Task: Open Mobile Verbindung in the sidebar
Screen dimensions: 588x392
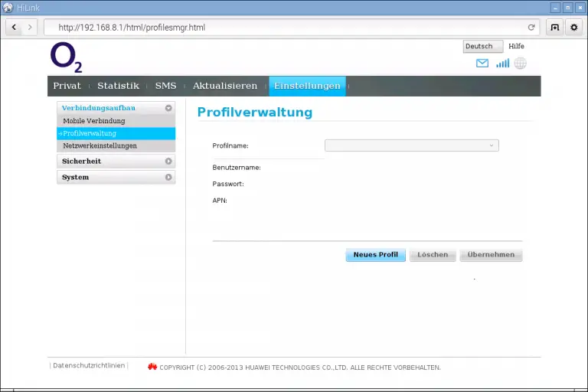Action: 116,121
